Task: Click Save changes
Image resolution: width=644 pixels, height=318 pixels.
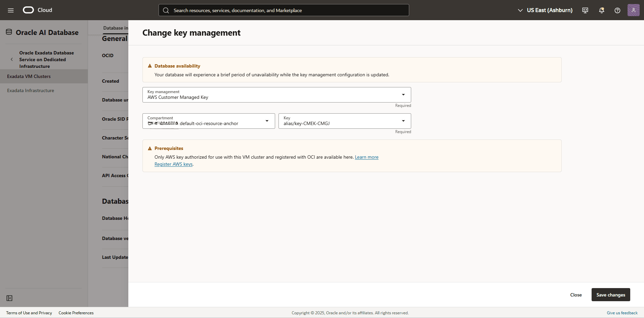Action: [610, 294]
